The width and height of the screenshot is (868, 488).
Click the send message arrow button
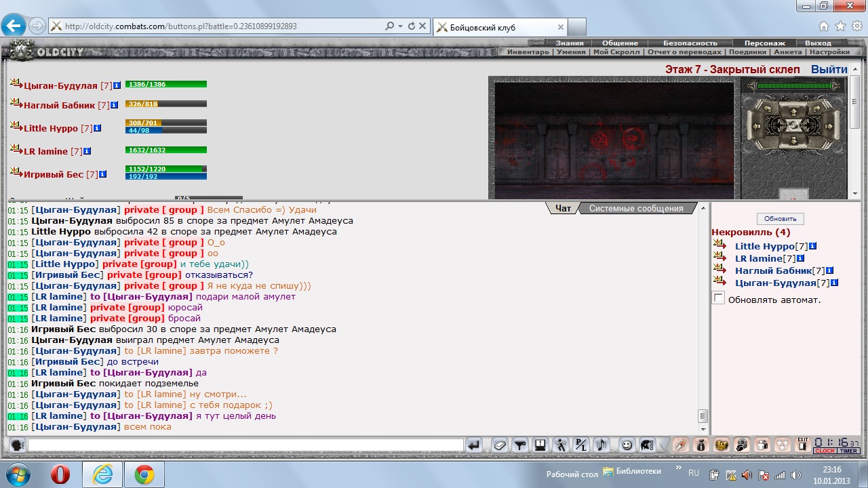click(x=474, y=445)
